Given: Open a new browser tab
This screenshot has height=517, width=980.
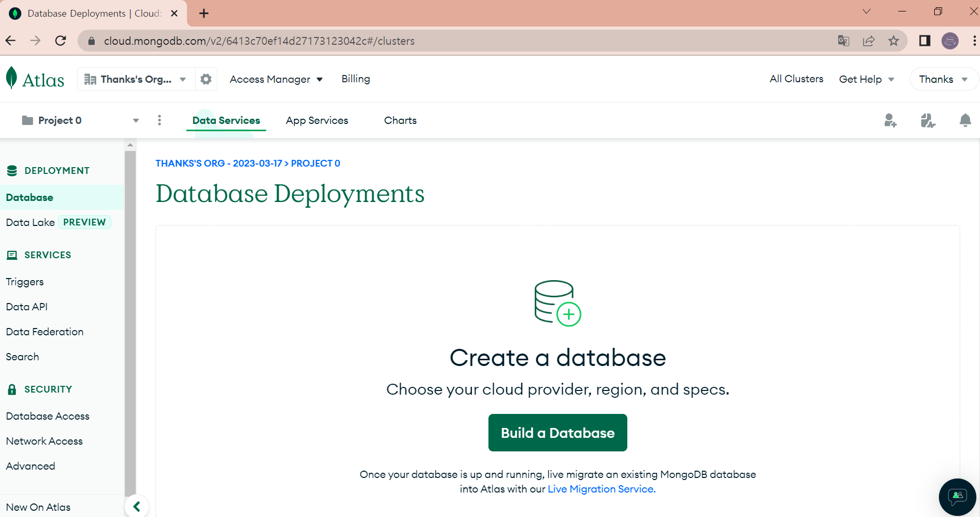Looking at the screenshot, I should [x=204, y=14].
